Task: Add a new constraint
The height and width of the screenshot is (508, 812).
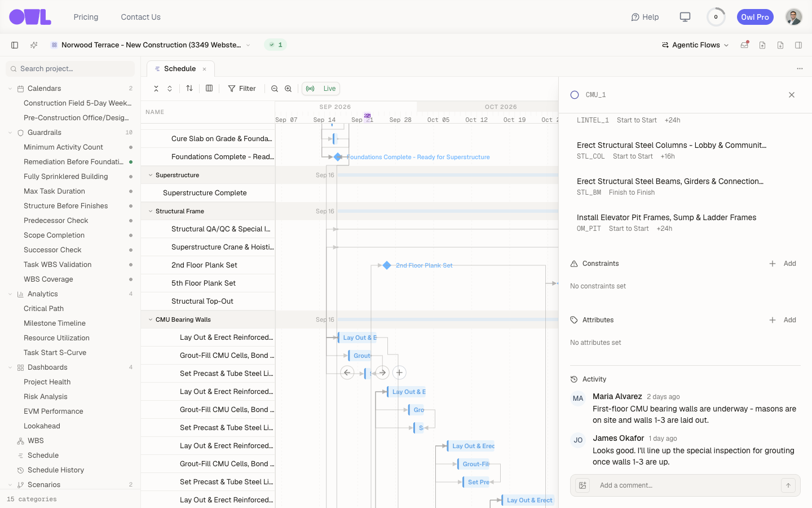Action: click(783, 264)
